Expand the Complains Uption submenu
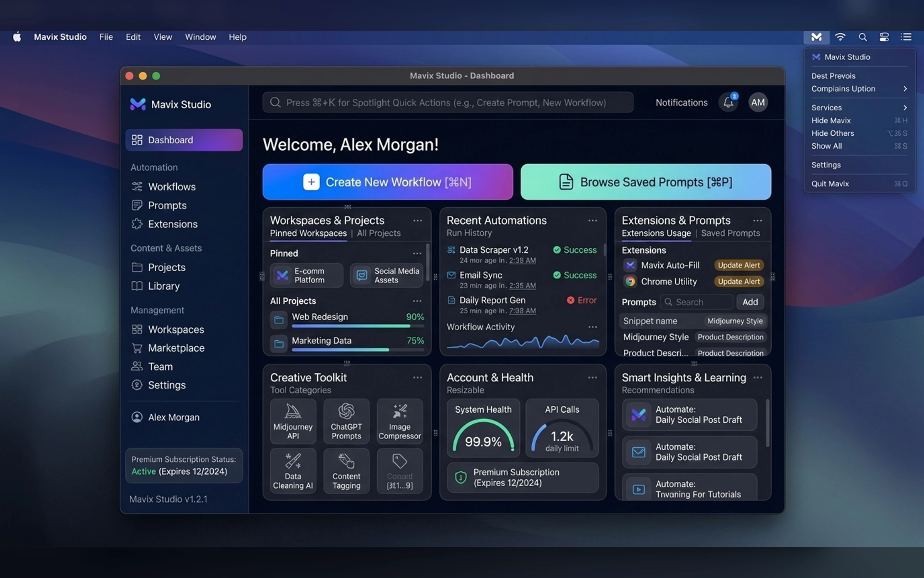924x578 pixels. pos(859,89)
